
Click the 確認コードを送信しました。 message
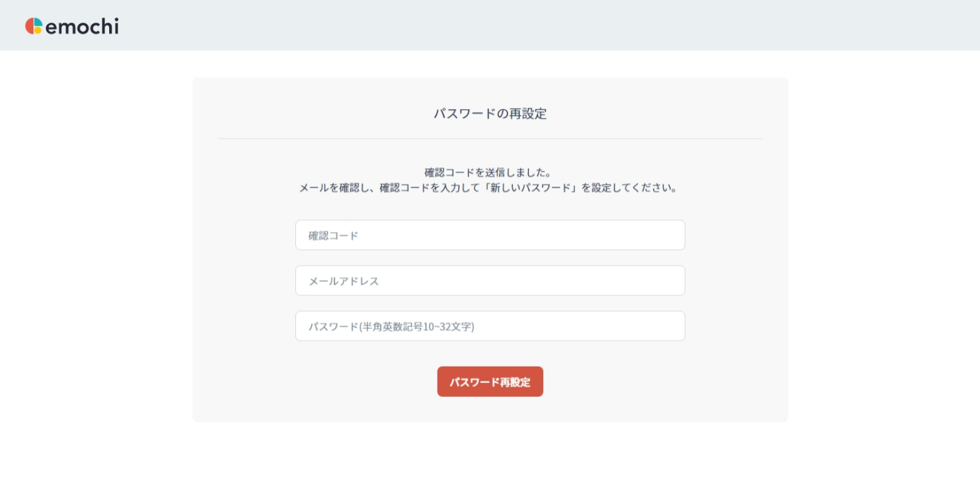[488, 172]
